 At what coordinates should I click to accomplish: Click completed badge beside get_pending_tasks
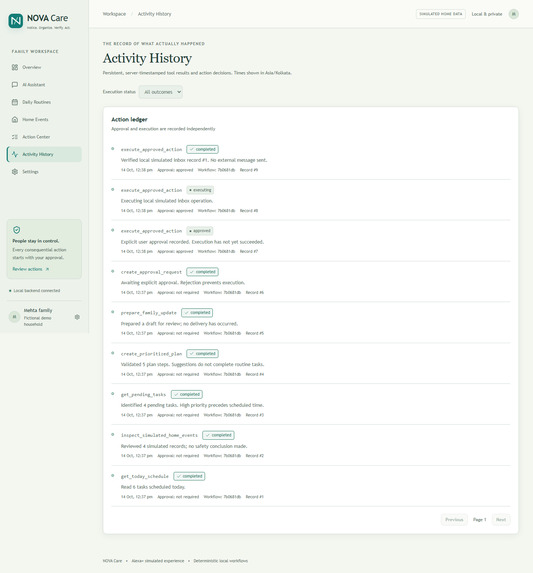pos(187,395)
